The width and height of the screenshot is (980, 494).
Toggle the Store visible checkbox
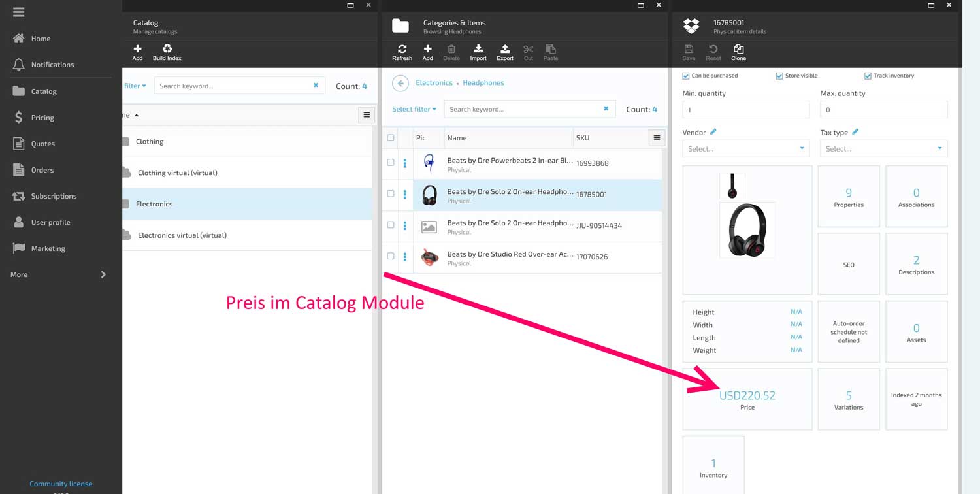tap(779, 76)
